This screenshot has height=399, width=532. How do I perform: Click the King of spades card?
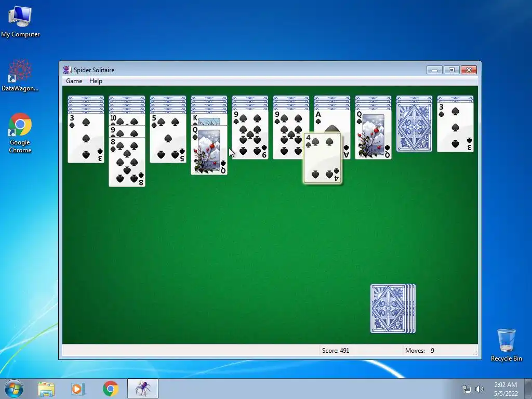coord(209,120)
